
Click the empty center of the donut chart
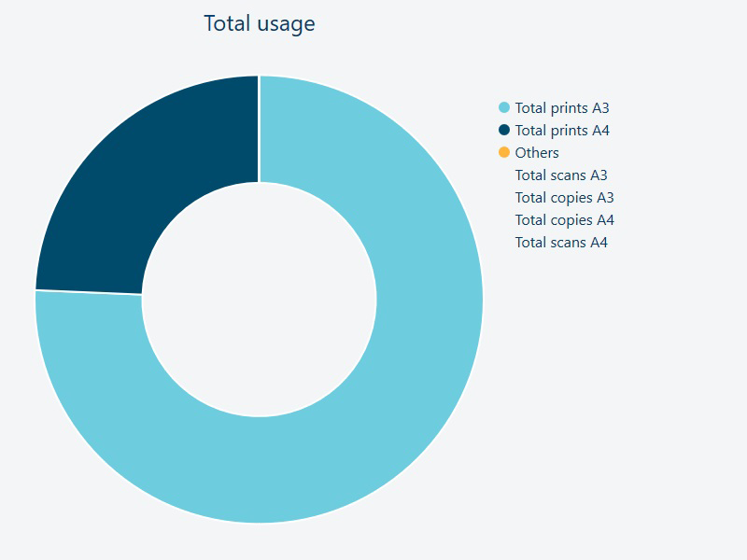[260, 300]
